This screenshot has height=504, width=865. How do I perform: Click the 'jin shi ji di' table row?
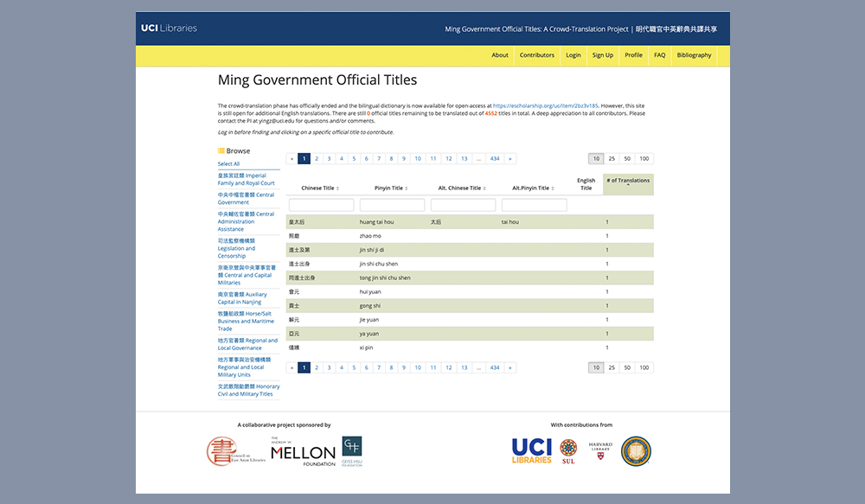pos(470,250)
